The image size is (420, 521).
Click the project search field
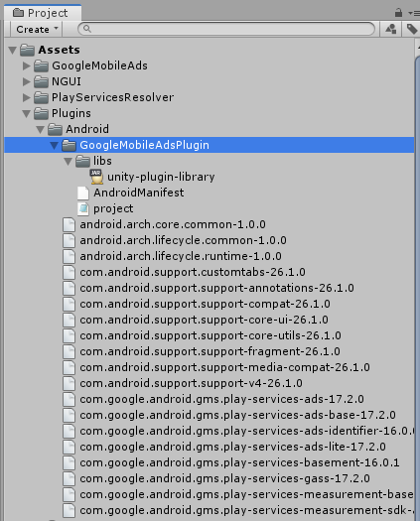coord(226,29)
